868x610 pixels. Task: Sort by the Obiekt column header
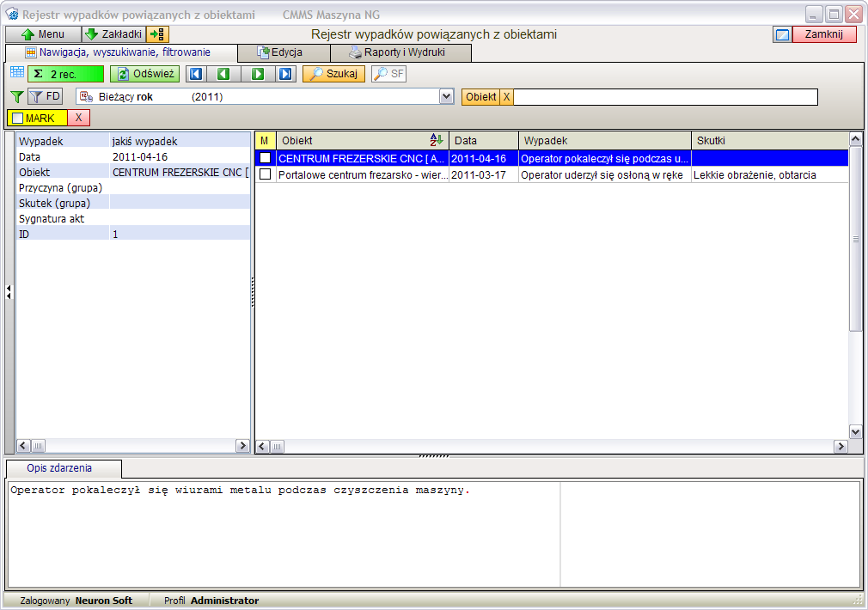tap(362, 141)
